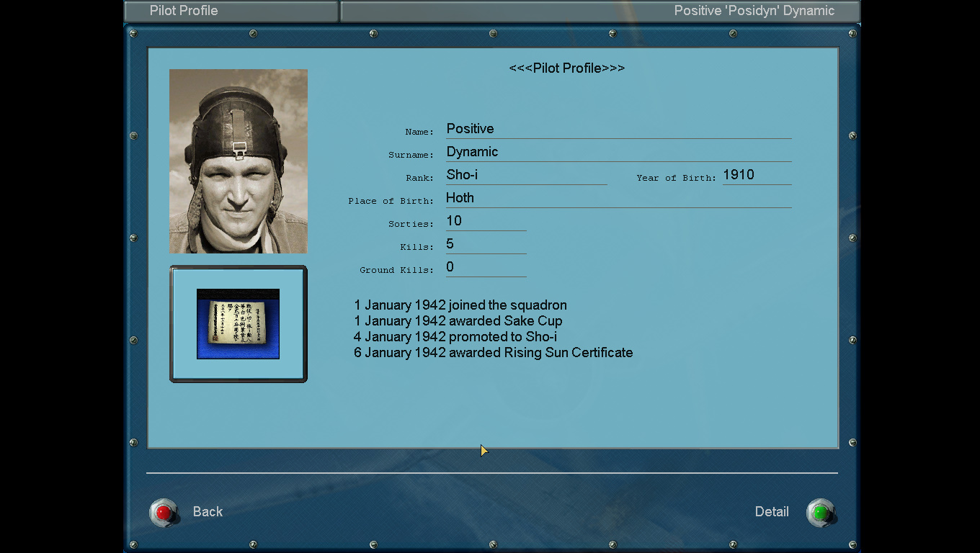Select the Rank field showing Sho-i

pyautogui.click(x=526, y=175)
